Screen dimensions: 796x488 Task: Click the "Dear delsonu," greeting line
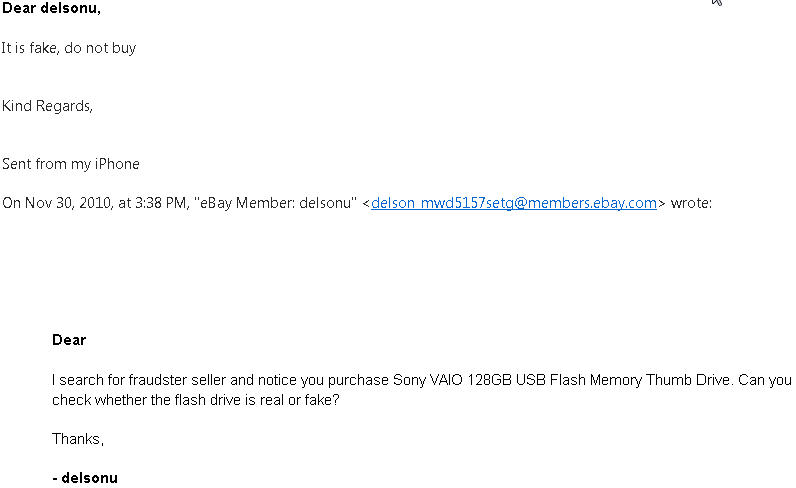[x=51, y=9]
